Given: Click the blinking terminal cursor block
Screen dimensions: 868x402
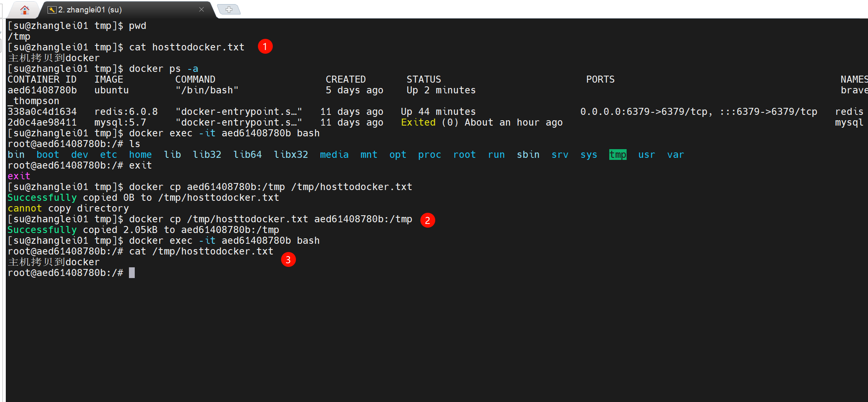Looking at the screenshot, I should click(x=132, y=272).
